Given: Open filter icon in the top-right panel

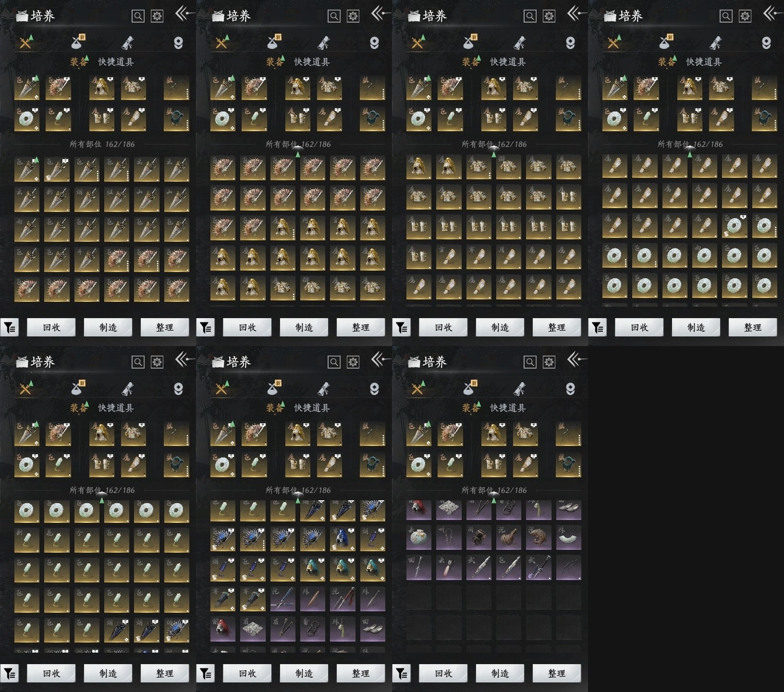Looking at the screenshot, I should coord(598,328).
